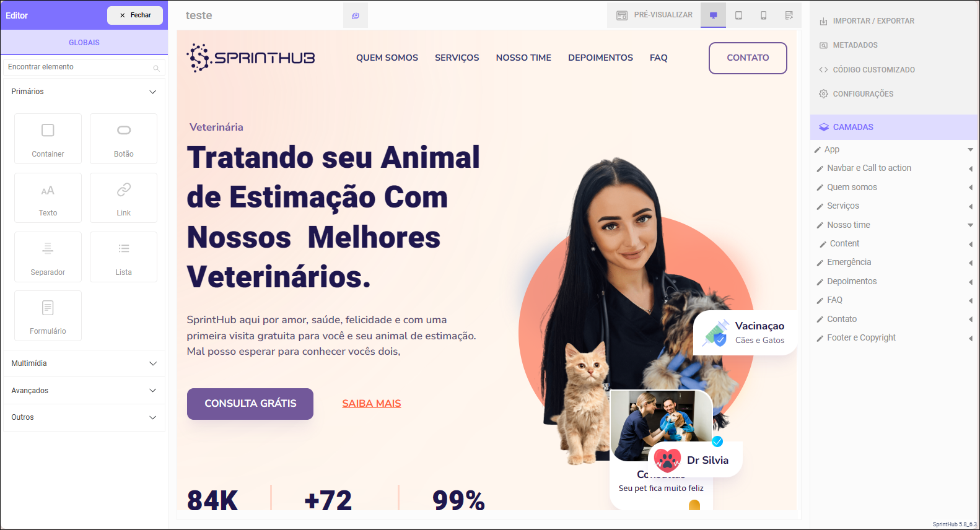This screenshot has width=980, height=530.
Task: Switch to mobile phone preview icon
Action: (x=763, y=15)
